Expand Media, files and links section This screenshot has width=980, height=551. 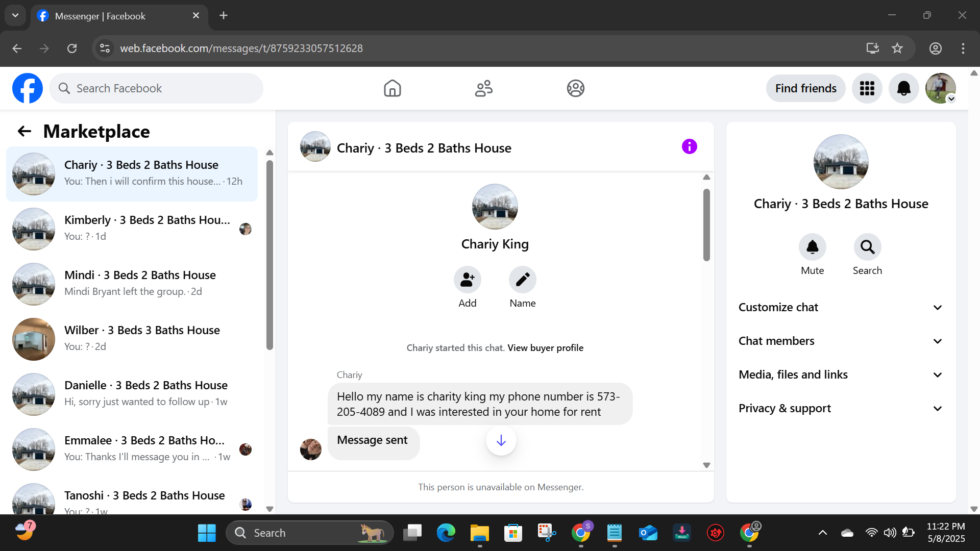coord(841,374)
